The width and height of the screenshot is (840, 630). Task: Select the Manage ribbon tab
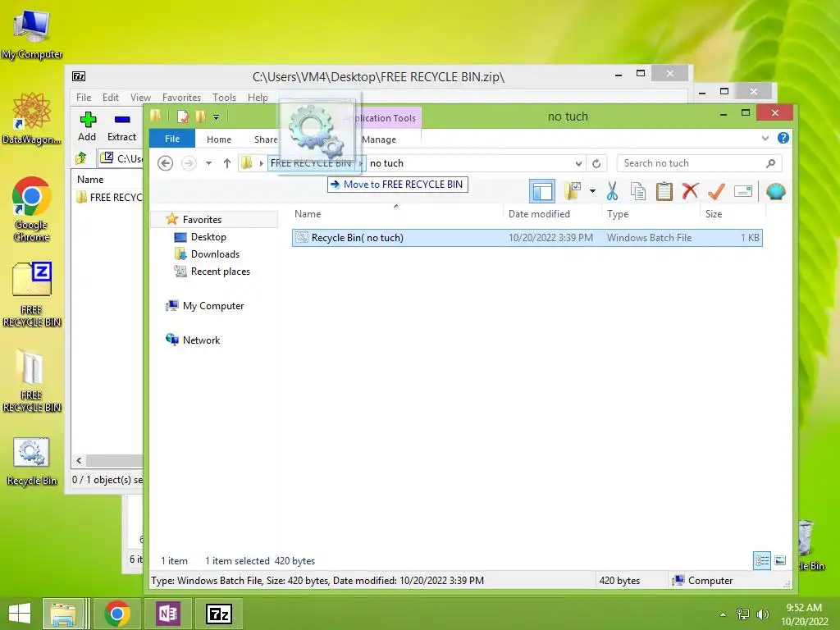379,139
